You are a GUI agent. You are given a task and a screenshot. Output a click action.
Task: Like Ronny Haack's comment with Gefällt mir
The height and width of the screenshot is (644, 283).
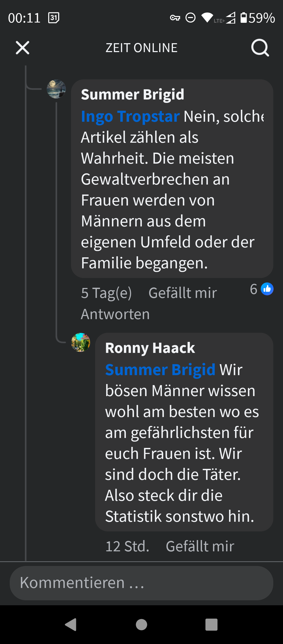(200, 546)
